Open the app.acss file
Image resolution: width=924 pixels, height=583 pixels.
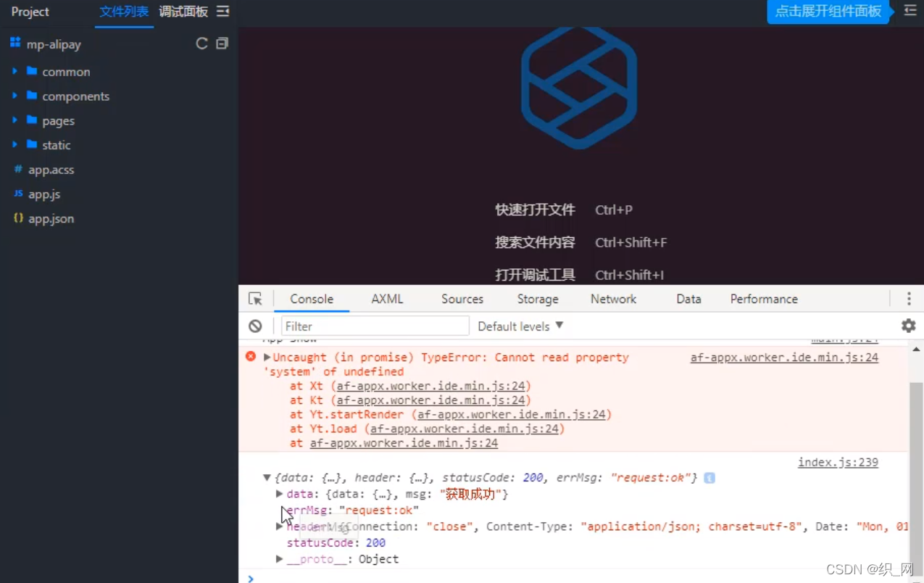click(50, 170)
